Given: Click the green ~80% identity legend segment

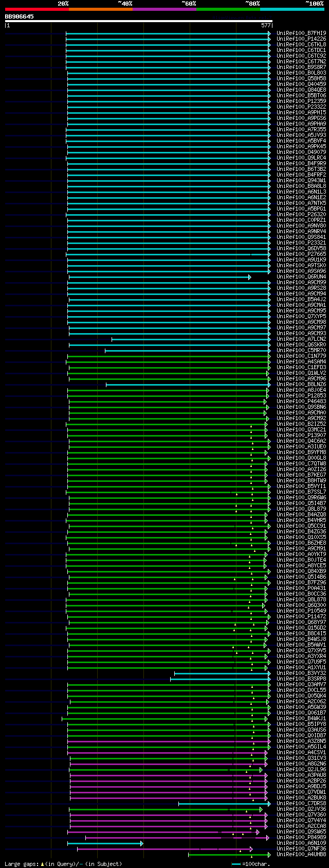Looking at the screenshot, I should tap(228, 9).
